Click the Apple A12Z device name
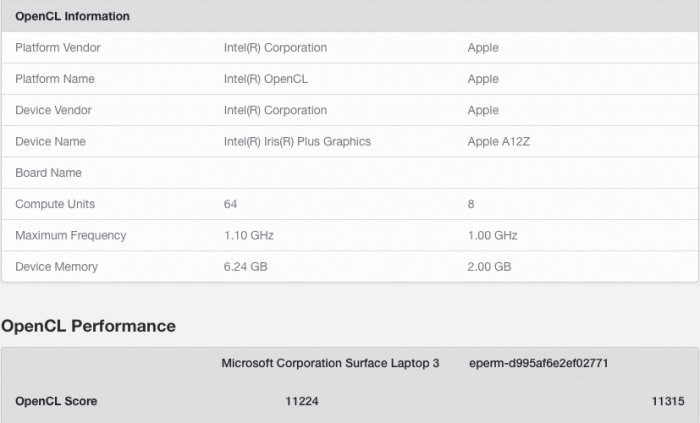The height and width of the screenshot is (423, 700). [x=498, y=142]
